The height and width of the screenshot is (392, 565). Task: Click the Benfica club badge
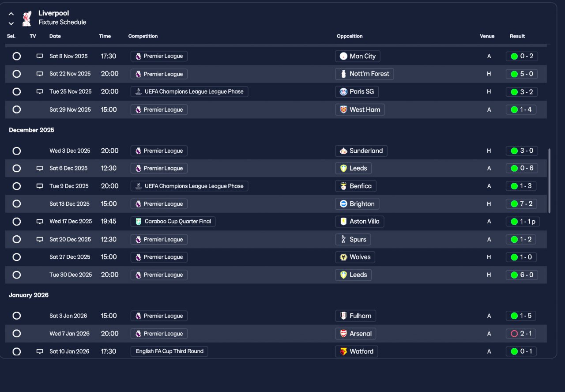click(x=343, y=186)
